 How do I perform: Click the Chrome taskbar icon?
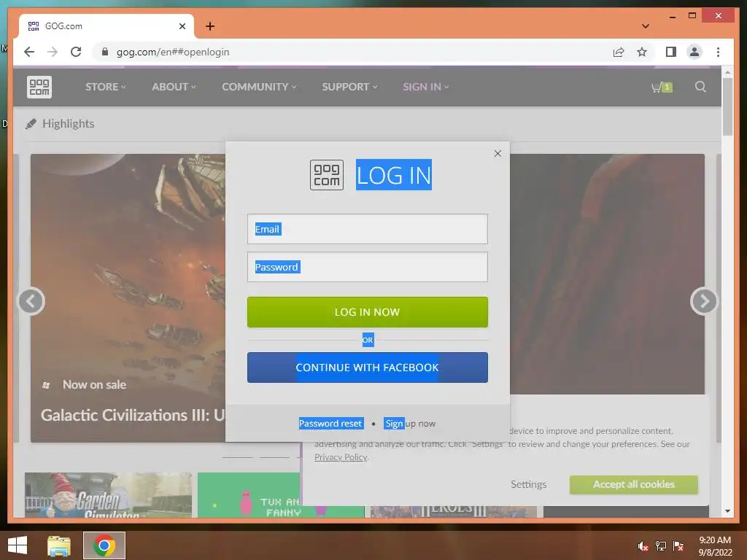coord(104,545)
